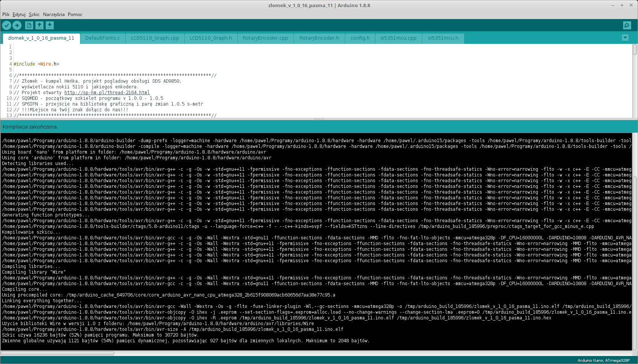Select the RotaryEncoder.h tab

coord(319,38)
